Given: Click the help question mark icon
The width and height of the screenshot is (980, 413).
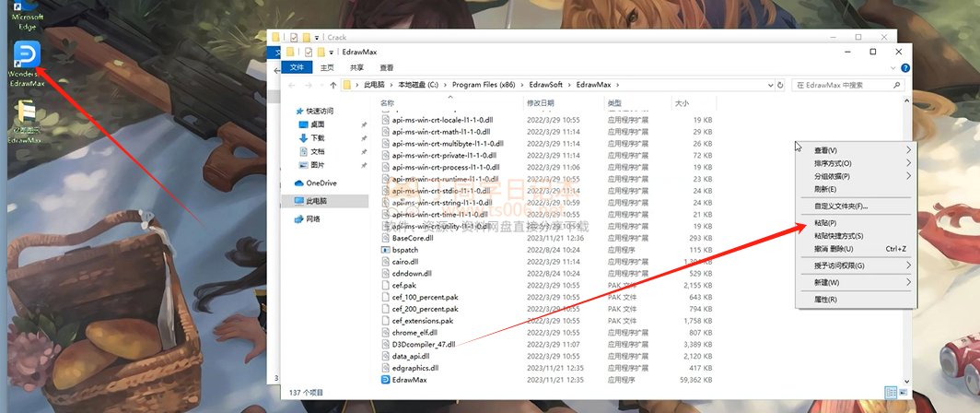Looking at the screenshot, I should click(904, 67).
